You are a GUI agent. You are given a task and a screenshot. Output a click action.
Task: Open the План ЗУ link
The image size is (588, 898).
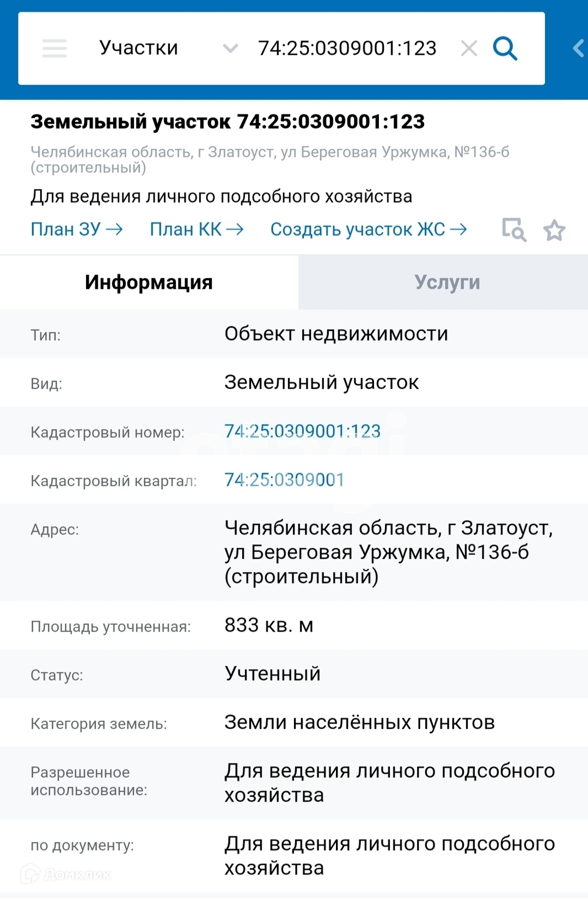coord(76,229)
